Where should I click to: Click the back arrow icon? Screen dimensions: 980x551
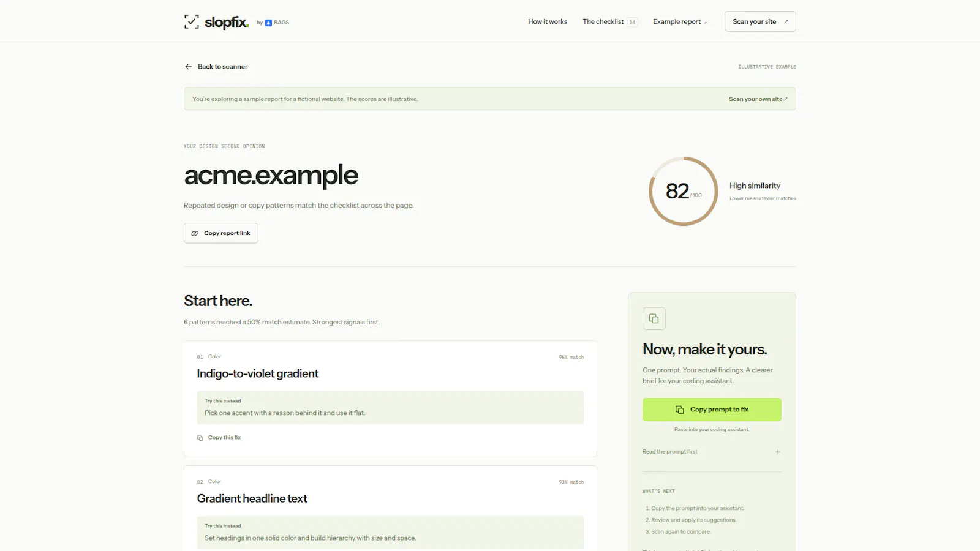[x=188, y=67]
